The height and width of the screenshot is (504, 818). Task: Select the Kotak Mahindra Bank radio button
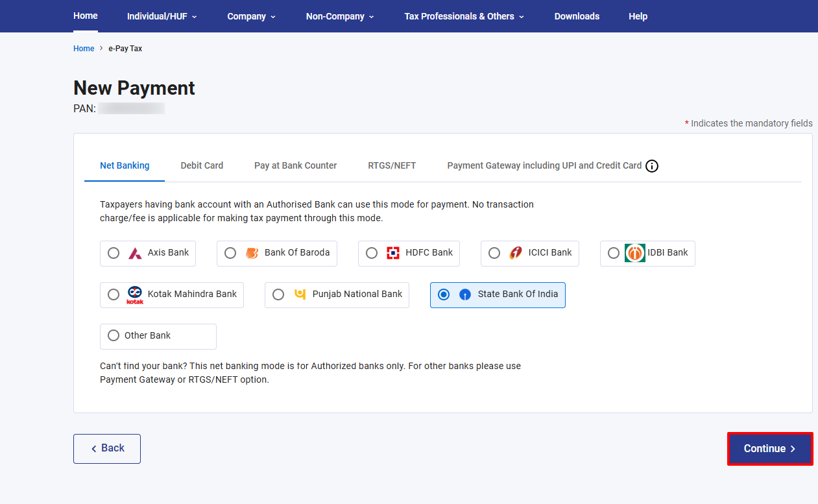click(x=114, y=294)
